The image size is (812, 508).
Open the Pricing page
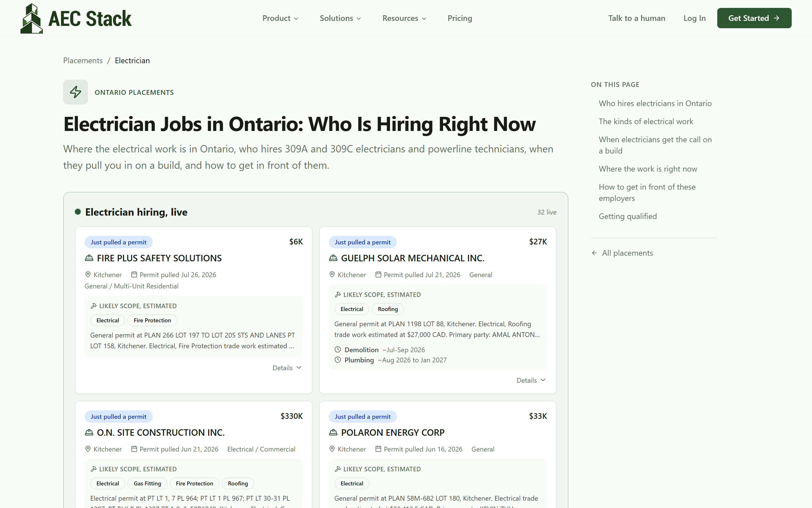460,18
